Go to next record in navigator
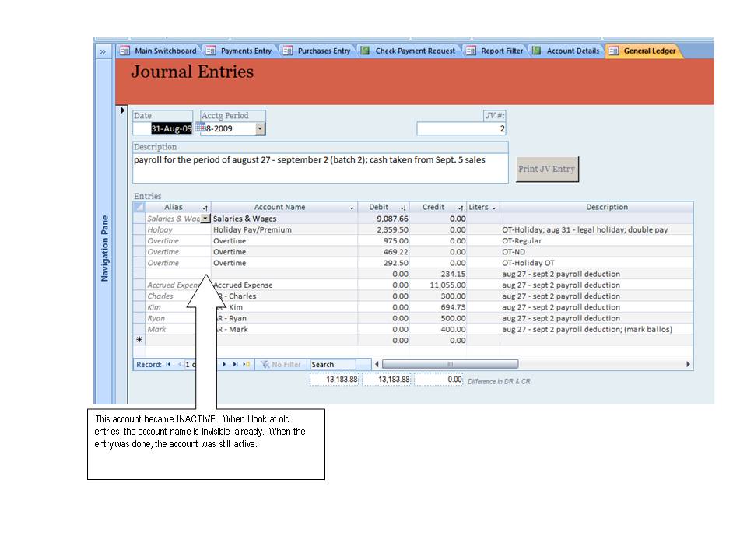This screenshot has width=747, height=560. (224, 364)
